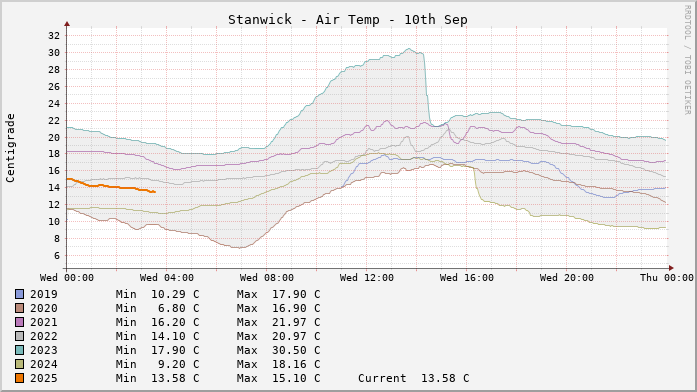The height and width of the screenshot is (392, 697).
Task: Click the 2022 grey legend swatch
Action: 20,336
